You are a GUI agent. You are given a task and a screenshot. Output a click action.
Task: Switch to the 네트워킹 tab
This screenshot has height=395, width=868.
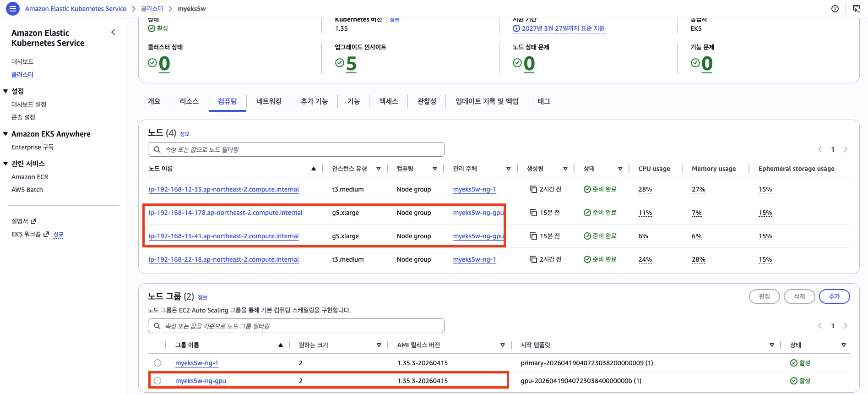269,101
